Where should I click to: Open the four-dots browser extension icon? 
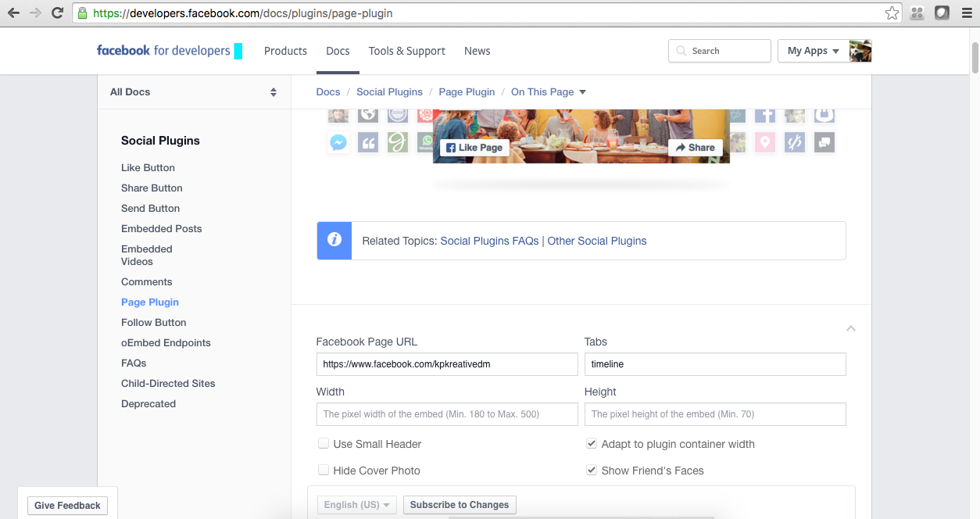(917, 13)
